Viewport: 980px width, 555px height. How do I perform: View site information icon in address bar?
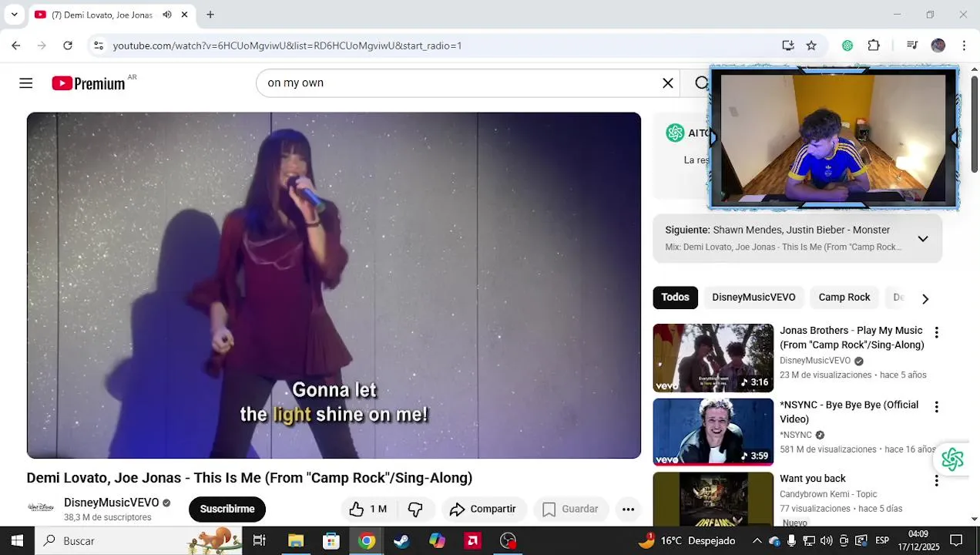(99, 45)
